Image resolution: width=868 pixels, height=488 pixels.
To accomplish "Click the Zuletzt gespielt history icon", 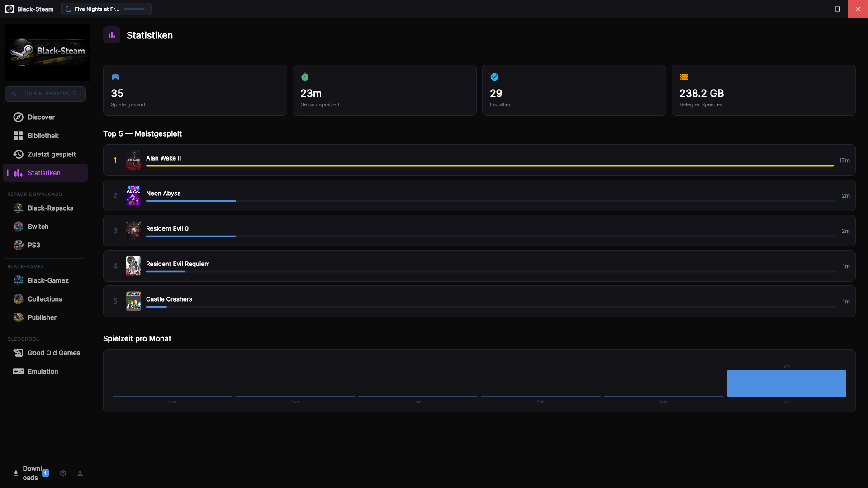I will coord(18,154).
